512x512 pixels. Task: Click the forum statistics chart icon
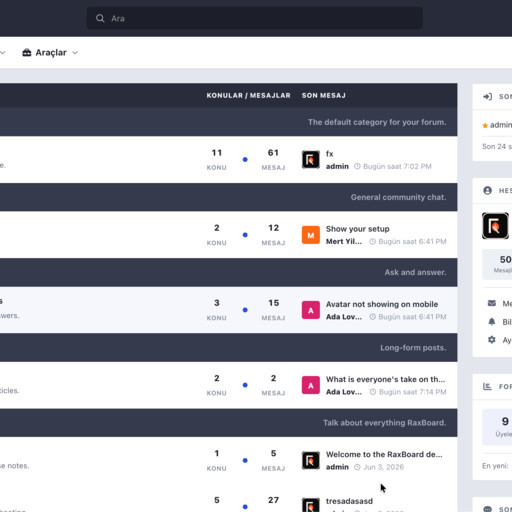point(487,386)
